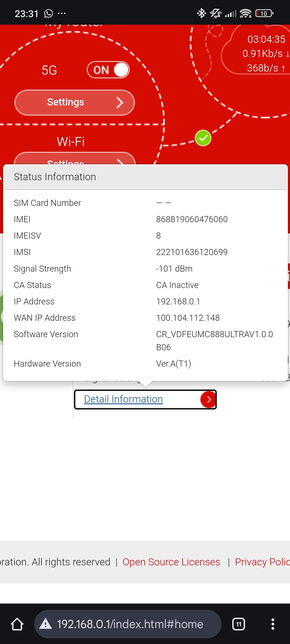The height and width of the screenshot is (644, 290).
Task: Select the IP Address value 192.168.0.1
Action: pyautogui.click(x=178, y=301)
